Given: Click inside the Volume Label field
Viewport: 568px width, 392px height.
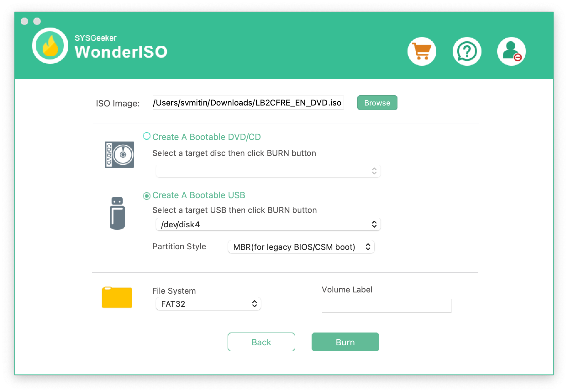Looking at the screenshot, I should tap(386, 306).
